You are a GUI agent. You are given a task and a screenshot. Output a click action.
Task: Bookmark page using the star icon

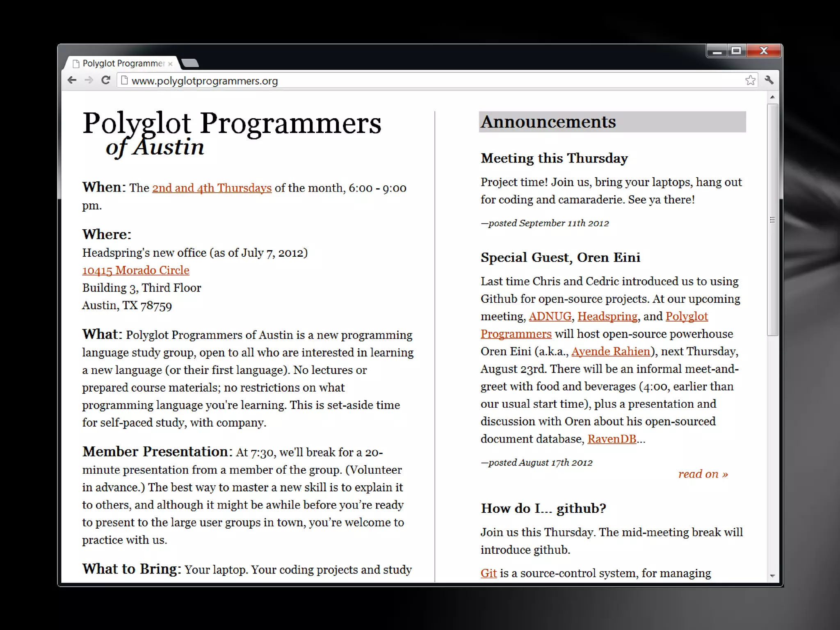pyautogui.click(x=750, y=80)
